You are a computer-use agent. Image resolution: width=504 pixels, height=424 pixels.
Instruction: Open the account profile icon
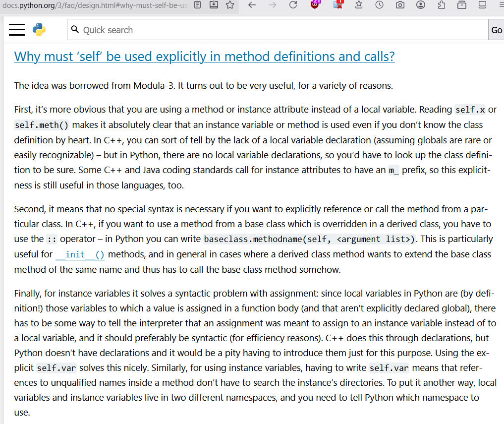click(x=421, y=5)
